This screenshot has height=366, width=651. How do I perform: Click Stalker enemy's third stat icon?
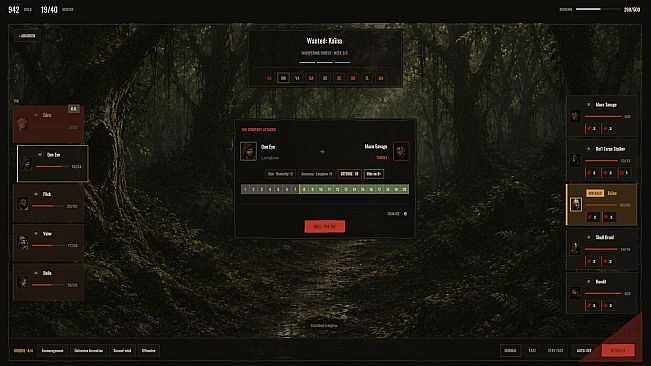[622, 173]
